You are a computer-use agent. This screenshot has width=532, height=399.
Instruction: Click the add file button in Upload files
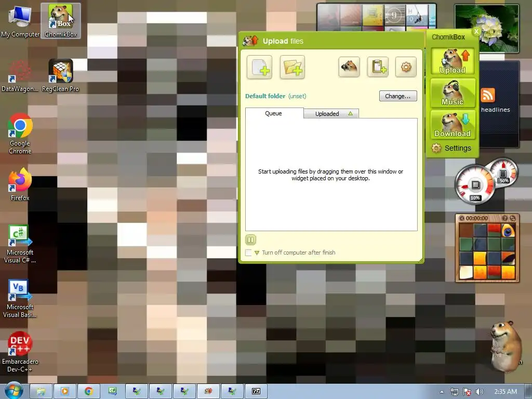(260, 67)
